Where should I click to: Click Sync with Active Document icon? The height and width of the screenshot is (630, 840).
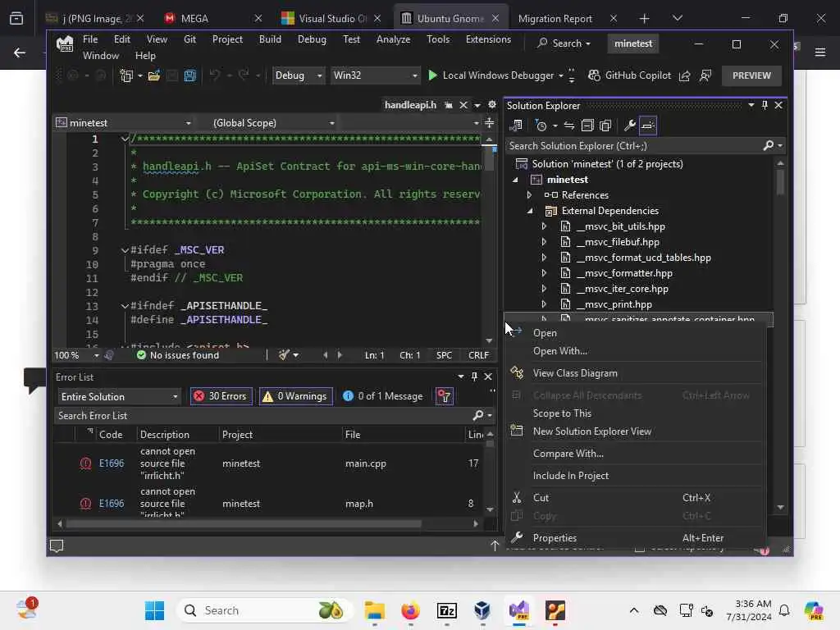coord(569,126)
